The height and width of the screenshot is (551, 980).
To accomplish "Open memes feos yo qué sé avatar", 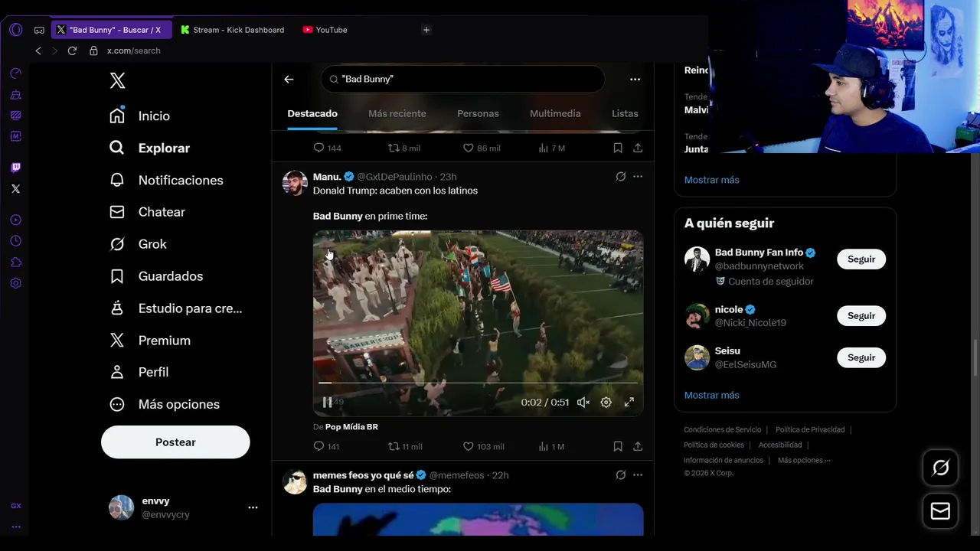I will tap(295, 482).
